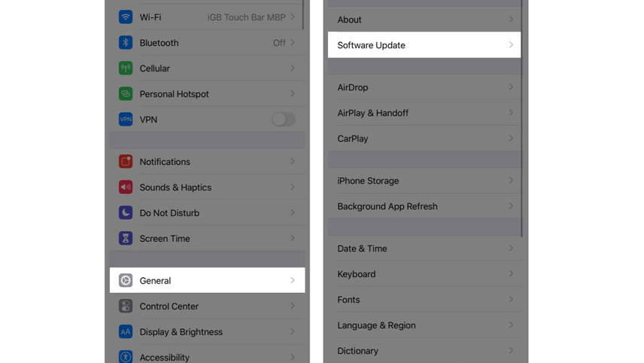Tap the green Cellular antenna icon
This screenshot has height=363, width=644.
126,69
